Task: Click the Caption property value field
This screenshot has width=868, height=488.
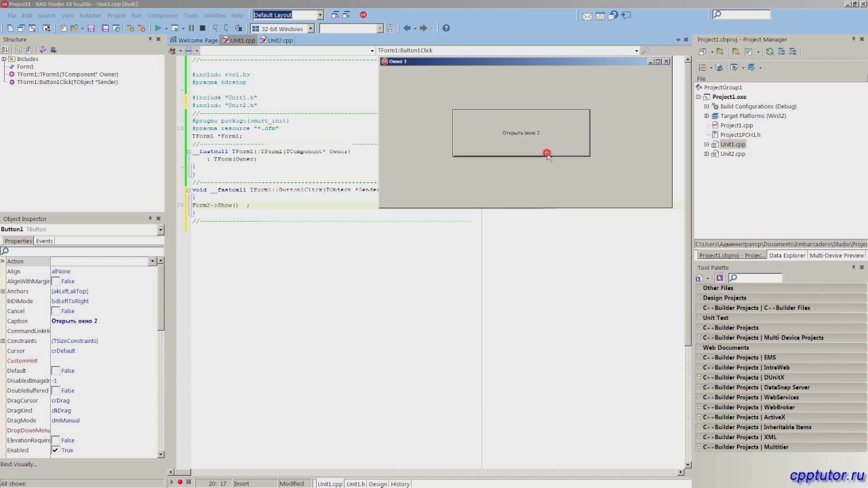Action: pyautogui.click(x=104, y=321)
